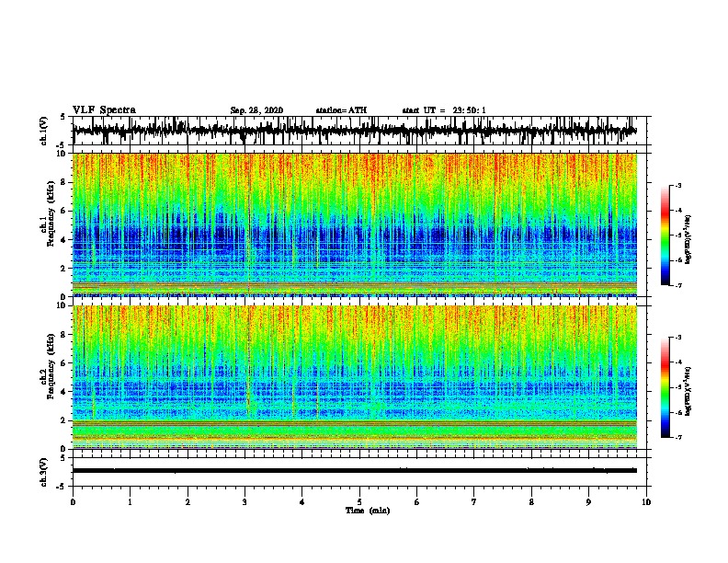
Task: Click the "Time (min)" x-axis label
Action: pyautogui.click(x=368, y=511)
